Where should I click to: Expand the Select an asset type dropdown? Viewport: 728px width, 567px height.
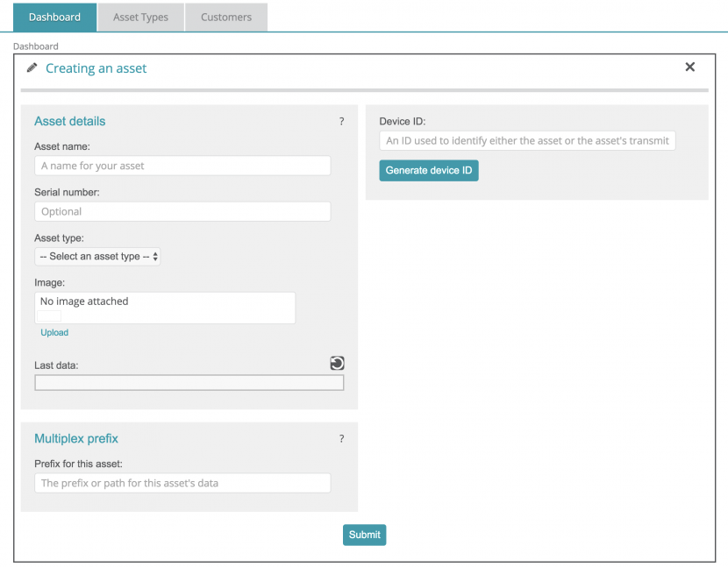(98, 257)
